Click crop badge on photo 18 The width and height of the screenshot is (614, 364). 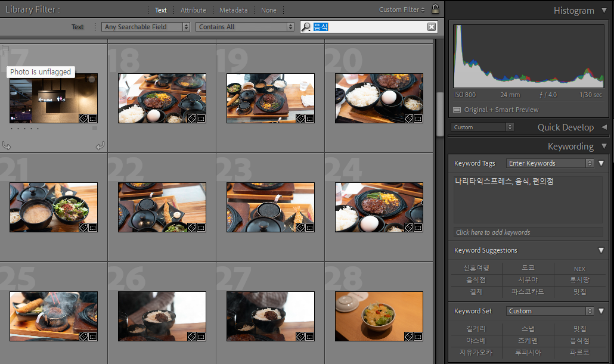coord(201,118)
